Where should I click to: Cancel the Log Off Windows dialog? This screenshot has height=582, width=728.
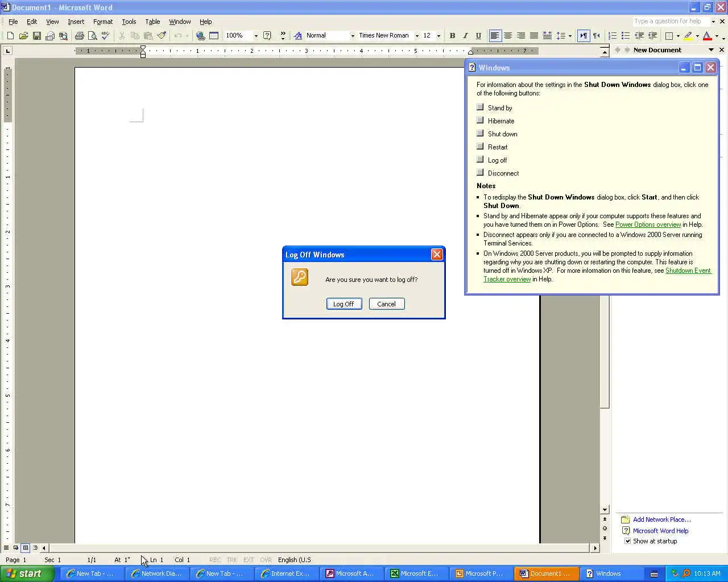point(386,304)
